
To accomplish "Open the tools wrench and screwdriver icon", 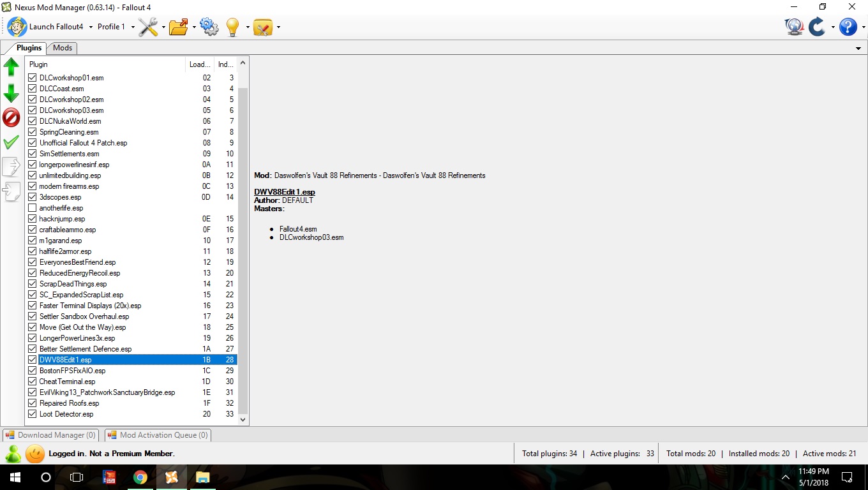I will point(148,27).
